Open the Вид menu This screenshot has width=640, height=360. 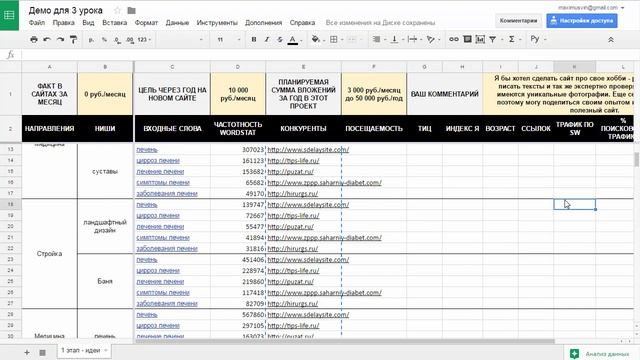click(88, 23)
